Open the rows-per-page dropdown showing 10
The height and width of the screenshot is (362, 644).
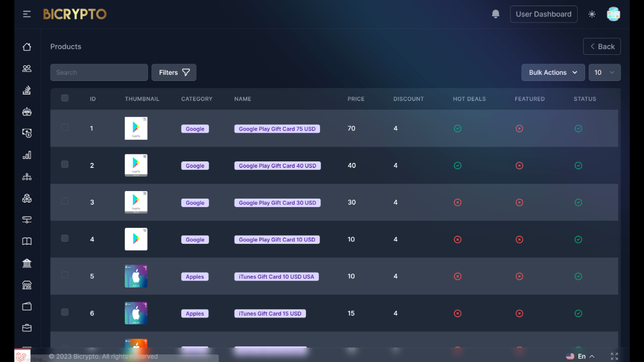pos(604,72)
